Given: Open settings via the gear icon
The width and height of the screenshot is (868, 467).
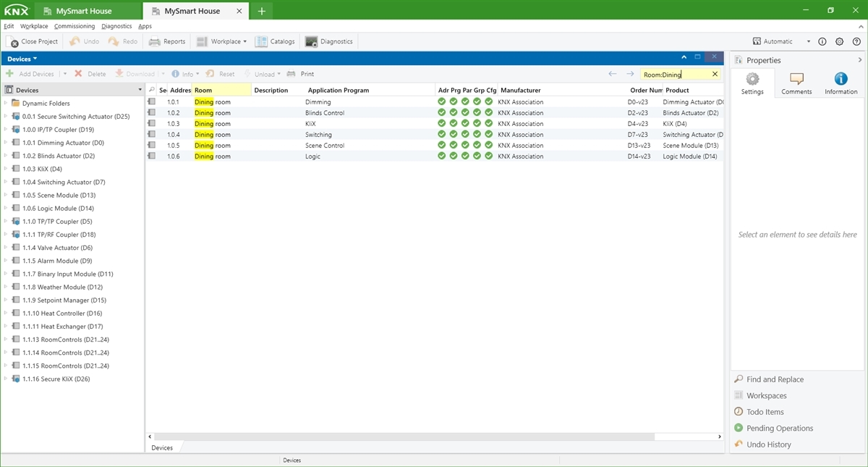Looking at the screenshot, I should point(839,41).
